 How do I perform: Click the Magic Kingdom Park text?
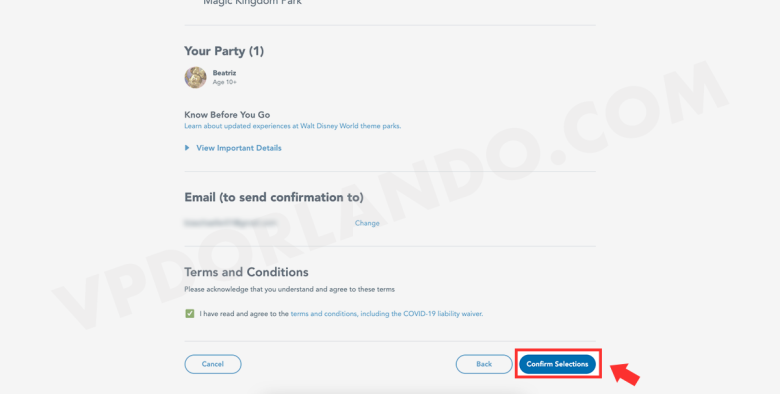pos(252,2)
